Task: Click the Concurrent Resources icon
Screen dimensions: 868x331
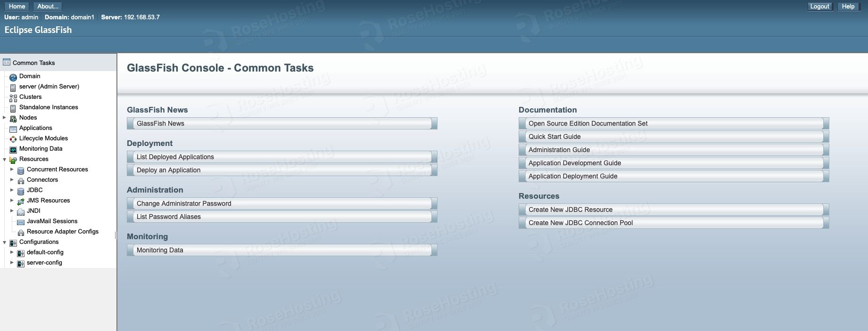Action: point(21,170)
